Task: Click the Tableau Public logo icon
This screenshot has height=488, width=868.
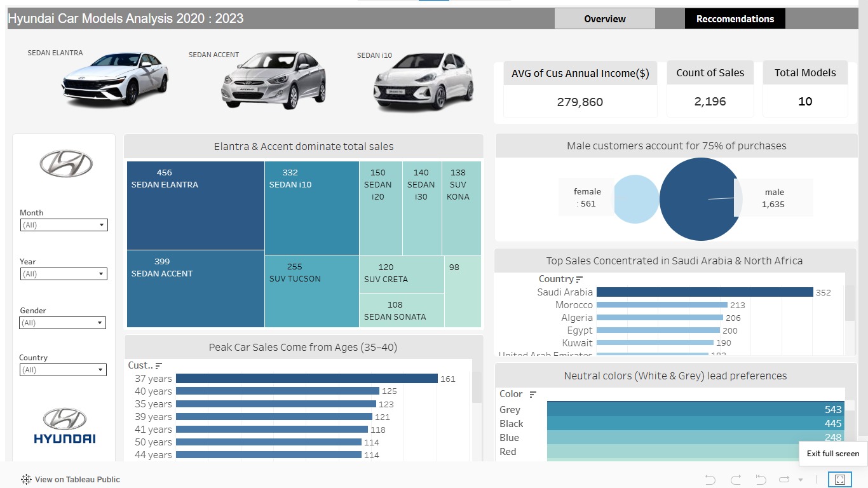Action: pos(26,480)
